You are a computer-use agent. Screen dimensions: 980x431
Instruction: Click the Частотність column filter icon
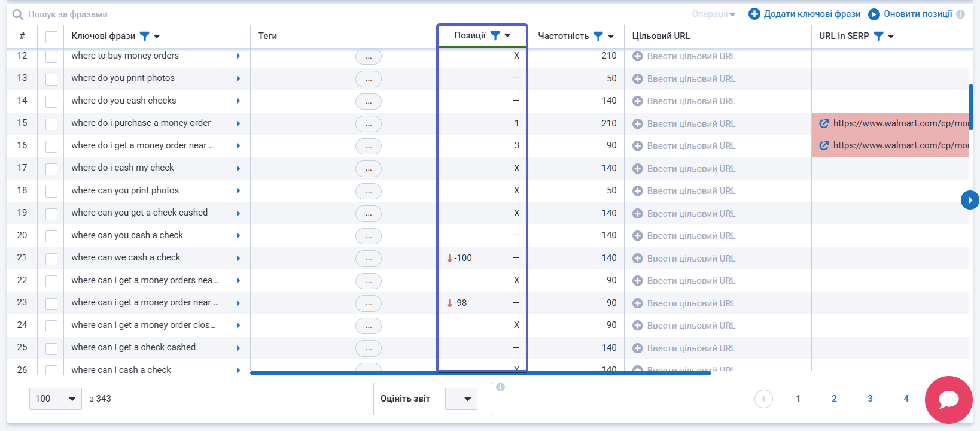pos(598,36)
